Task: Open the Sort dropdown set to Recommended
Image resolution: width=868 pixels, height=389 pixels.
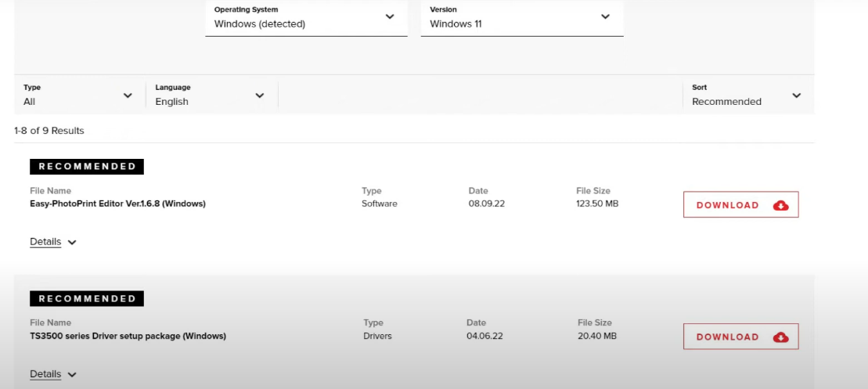Action: tap(747, 95)
